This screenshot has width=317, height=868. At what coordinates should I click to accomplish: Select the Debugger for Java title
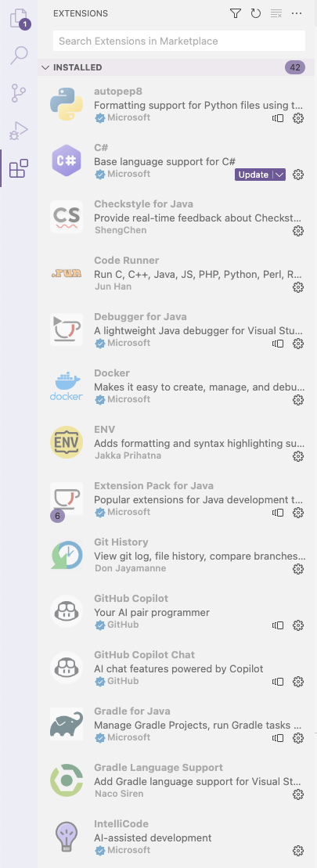141,317
